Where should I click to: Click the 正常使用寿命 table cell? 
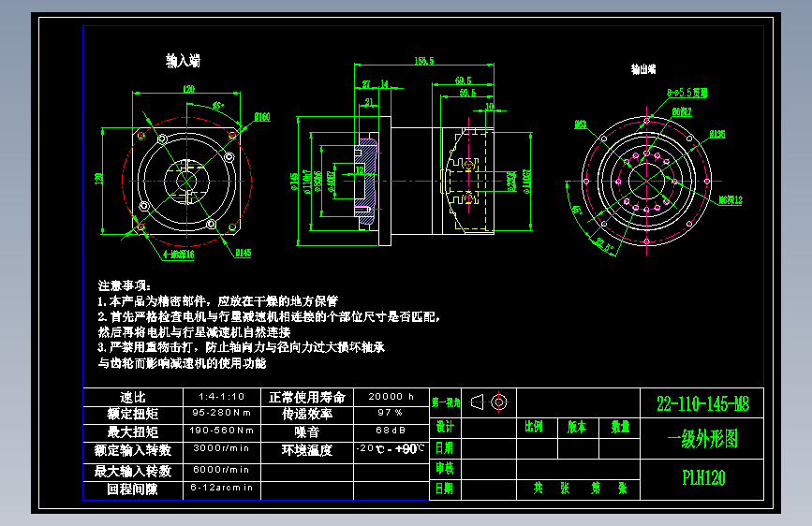coord(307,397)
